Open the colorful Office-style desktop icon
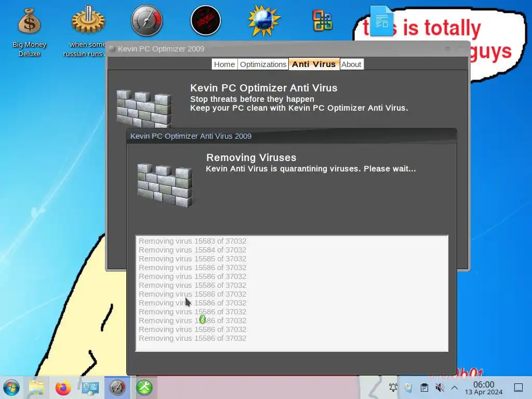 tap(322, 21)
